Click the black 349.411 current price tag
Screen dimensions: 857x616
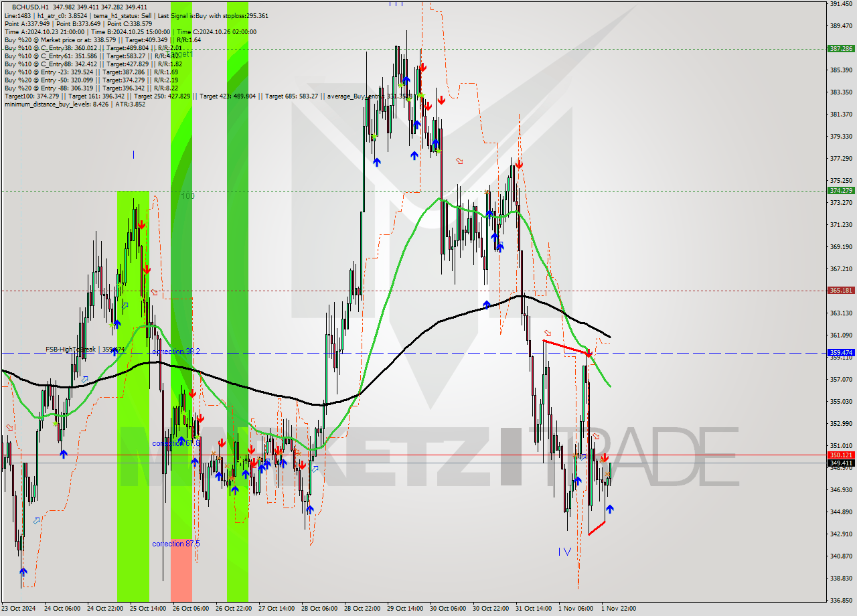841,463
